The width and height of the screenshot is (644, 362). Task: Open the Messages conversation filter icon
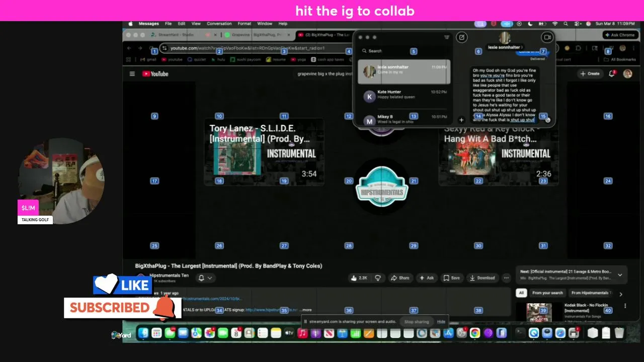[446, 37]
